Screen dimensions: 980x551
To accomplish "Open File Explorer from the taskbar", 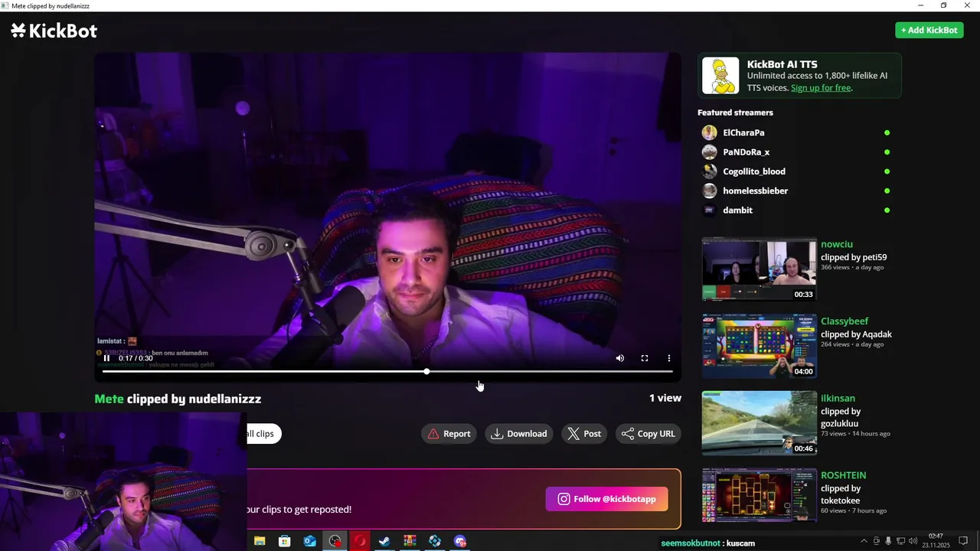I will [260, 541].
